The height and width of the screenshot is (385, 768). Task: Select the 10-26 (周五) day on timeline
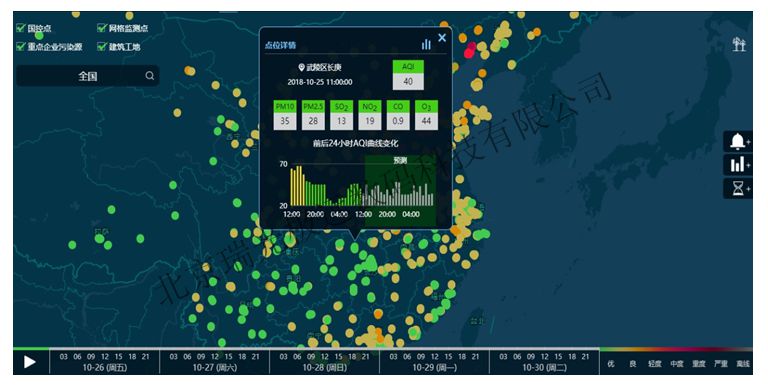click(x=104, y=367)
